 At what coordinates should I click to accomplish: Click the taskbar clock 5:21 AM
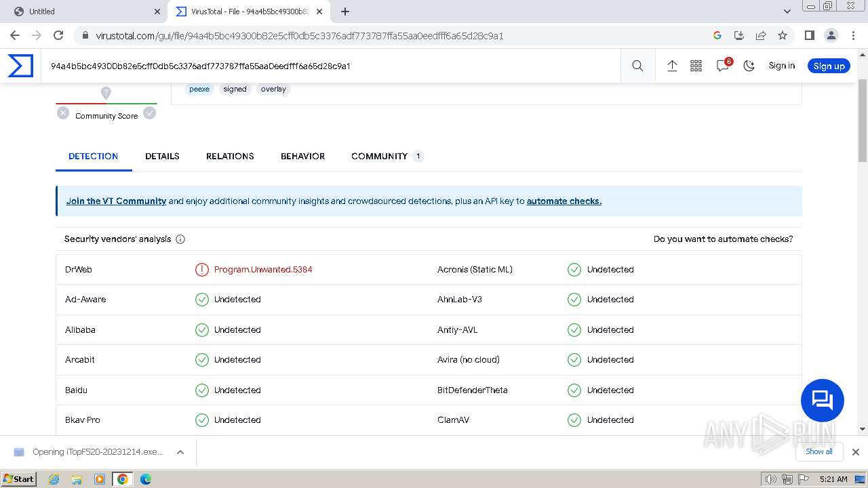pos(833,479)
